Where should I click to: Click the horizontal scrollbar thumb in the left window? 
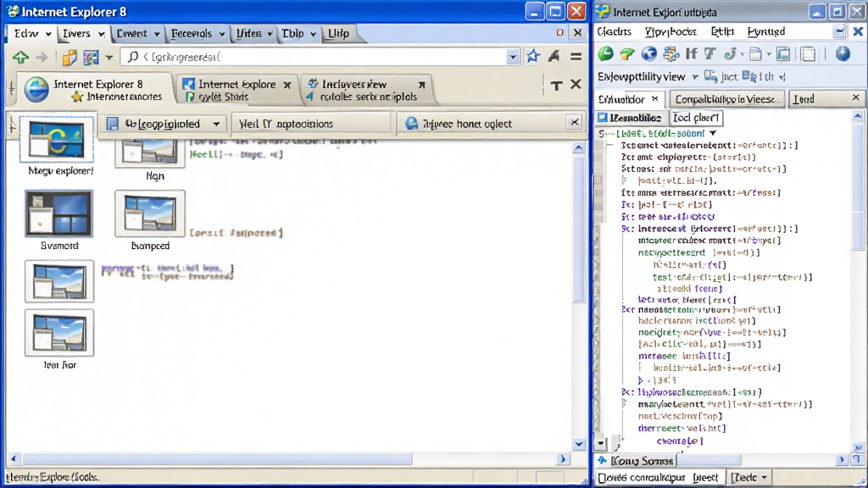217,458
